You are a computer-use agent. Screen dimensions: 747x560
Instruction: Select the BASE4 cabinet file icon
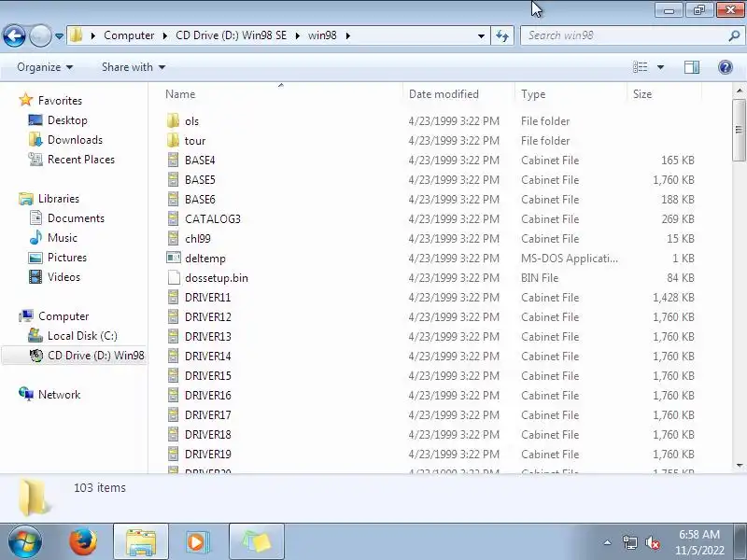(174, 160)
